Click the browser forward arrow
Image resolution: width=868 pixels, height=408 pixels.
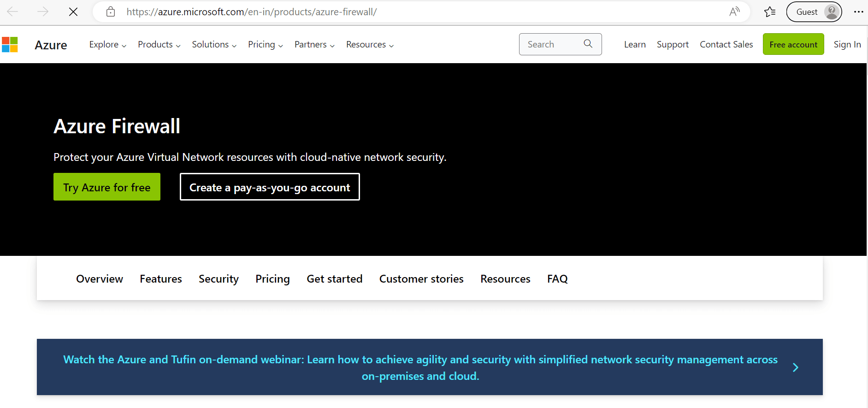click(43, 12)
